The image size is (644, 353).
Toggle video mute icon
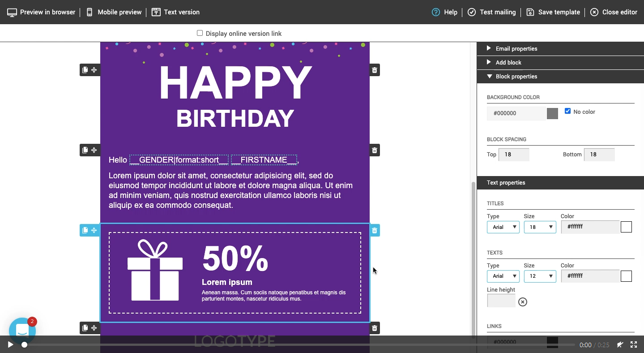620,344
